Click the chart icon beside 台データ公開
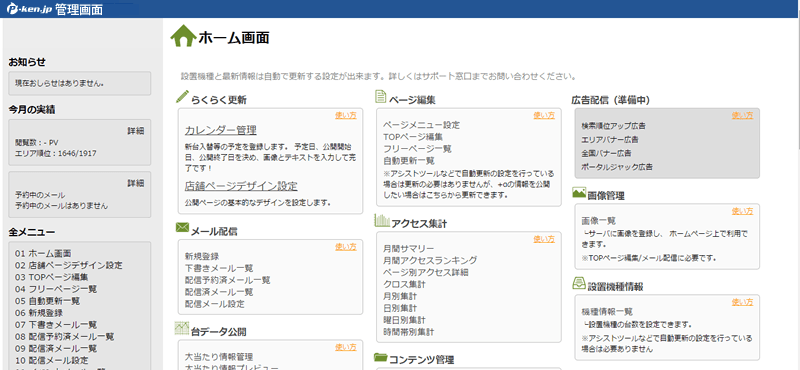This screenshot has width=800, height=370. [x=182, y=328]
